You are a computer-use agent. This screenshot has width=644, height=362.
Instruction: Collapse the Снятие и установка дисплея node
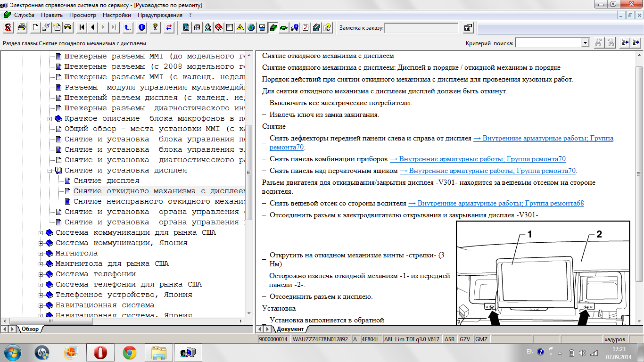pyautogui.click(x=50, y=171)
